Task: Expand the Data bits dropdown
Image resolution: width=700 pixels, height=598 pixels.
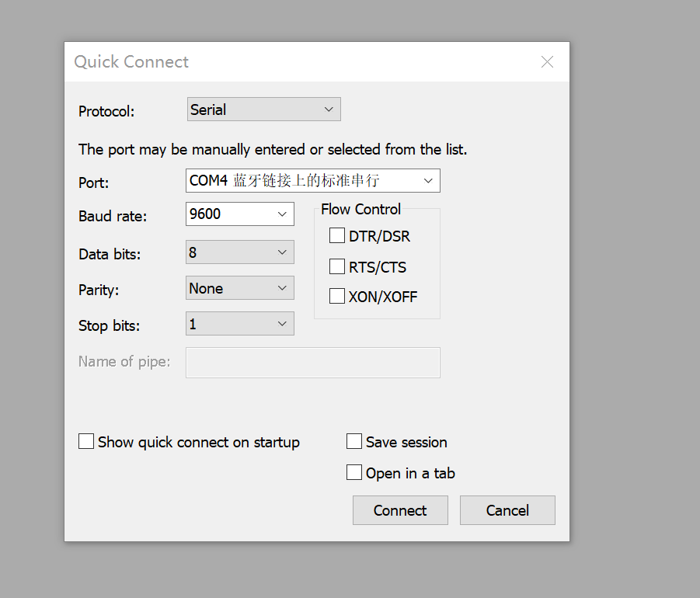Action: click(282, 252)
